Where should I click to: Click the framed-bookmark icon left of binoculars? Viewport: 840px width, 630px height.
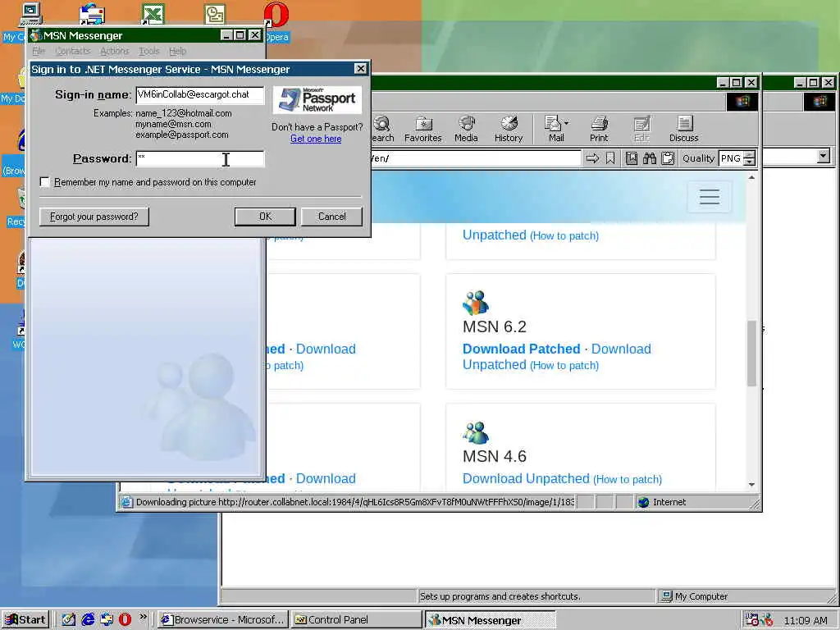tap(632, 158)
